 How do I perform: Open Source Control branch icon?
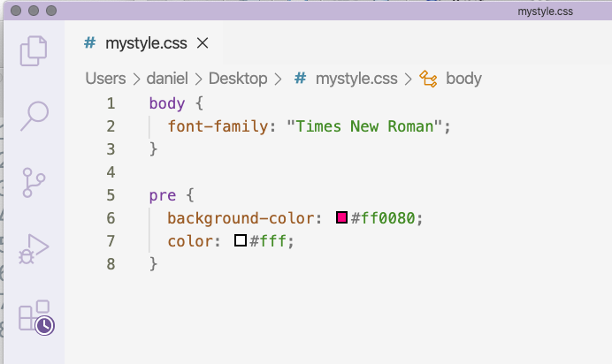[x=34, y=182]
